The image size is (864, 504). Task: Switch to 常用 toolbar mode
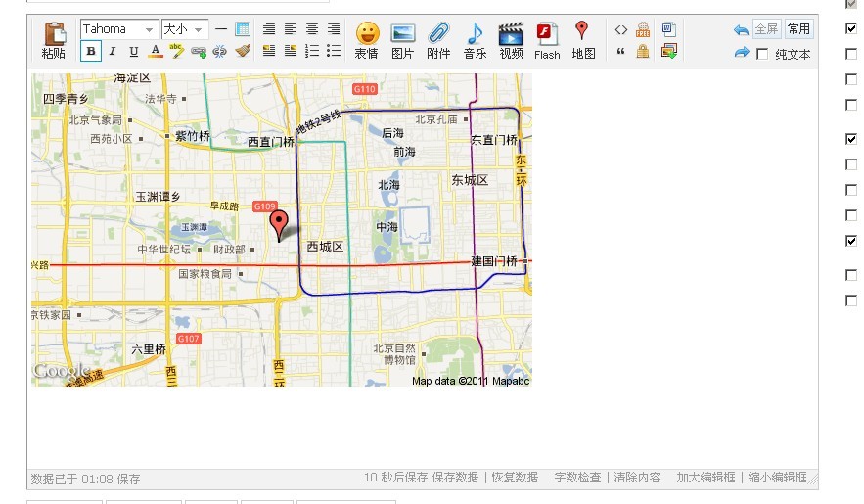pyautogui.click(x=798, y=29)
